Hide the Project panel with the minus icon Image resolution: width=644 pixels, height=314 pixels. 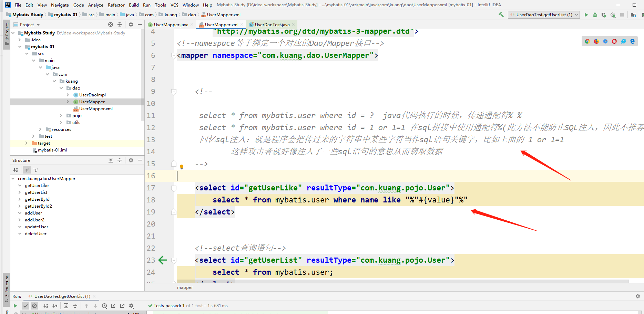(x=140, y=24)
